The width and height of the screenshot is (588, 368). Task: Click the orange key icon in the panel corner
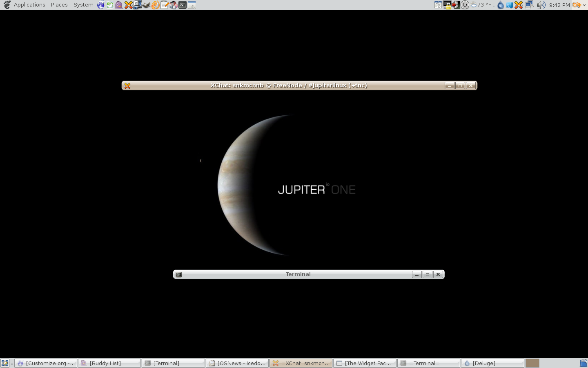[x=576, y=5]
